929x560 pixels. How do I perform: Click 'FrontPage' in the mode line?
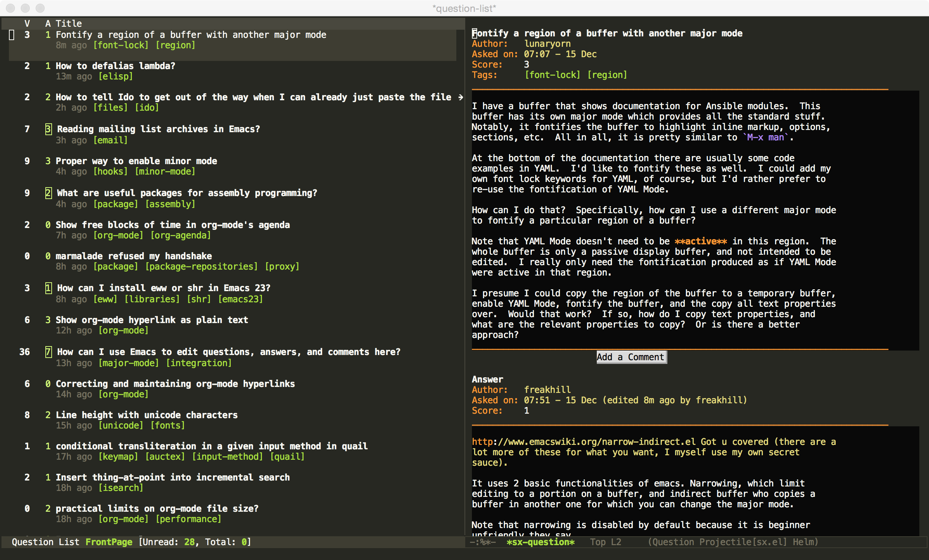pos(109,542)
